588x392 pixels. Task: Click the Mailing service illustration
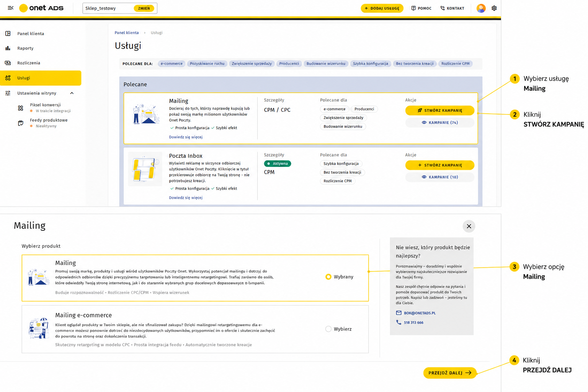click(146, 114)
